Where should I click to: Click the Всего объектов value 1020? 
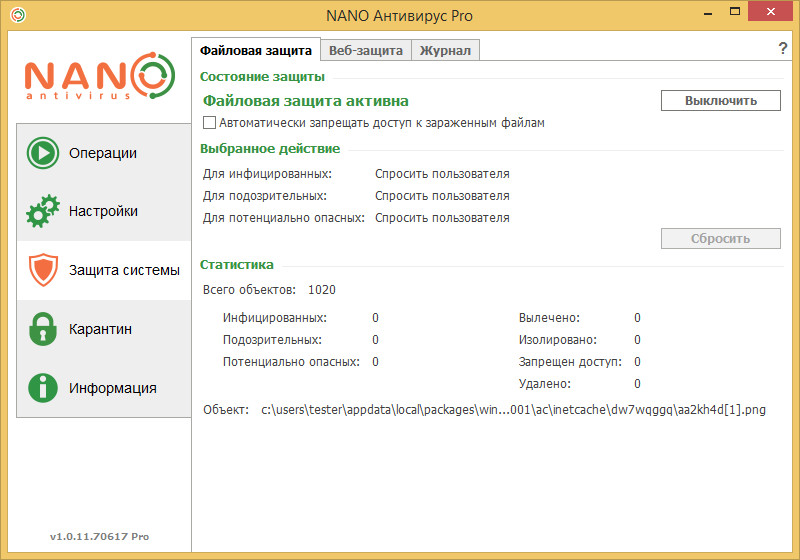coord(321,290)
